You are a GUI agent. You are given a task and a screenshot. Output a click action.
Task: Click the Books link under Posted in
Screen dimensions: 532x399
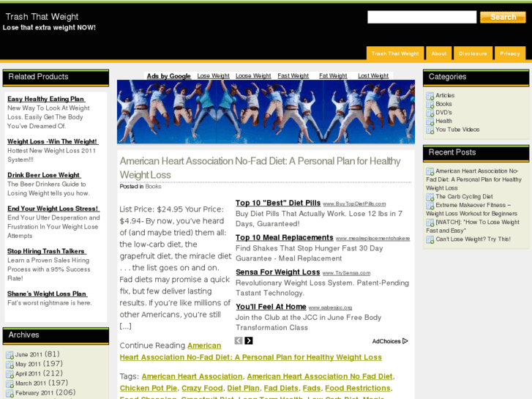point(153,187)
